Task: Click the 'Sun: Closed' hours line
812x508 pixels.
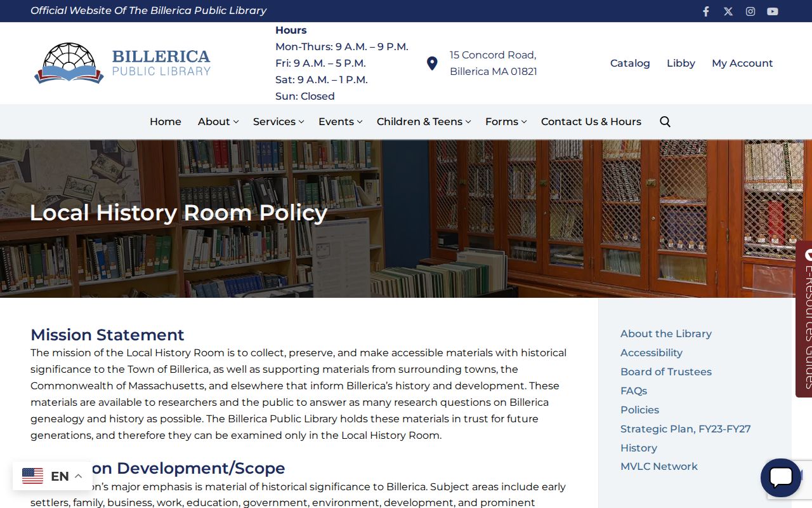Action: (305, 96)
